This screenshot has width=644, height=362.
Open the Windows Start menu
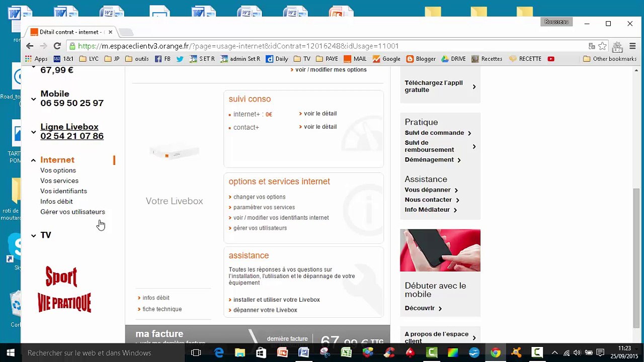(11, 353)
